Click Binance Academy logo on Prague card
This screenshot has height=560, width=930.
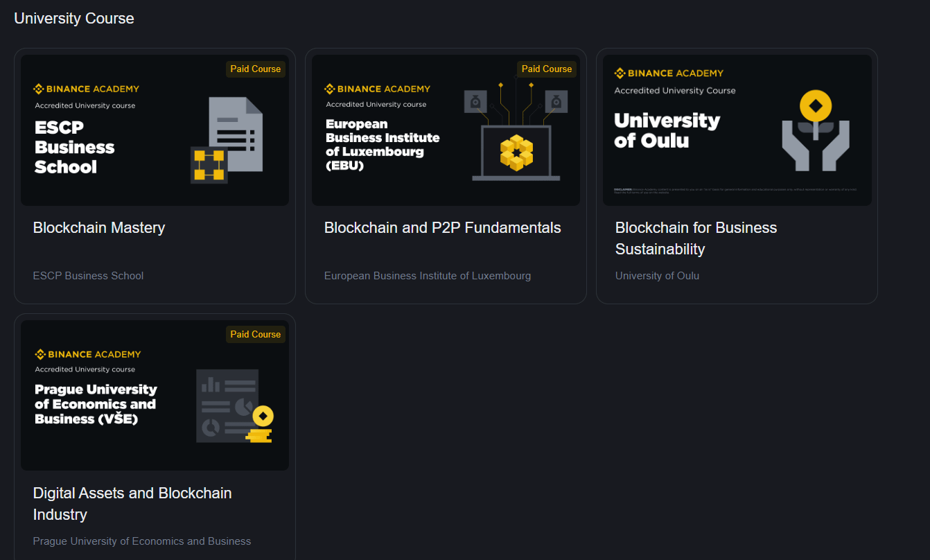pyautogui.click(x=87, y=354)
